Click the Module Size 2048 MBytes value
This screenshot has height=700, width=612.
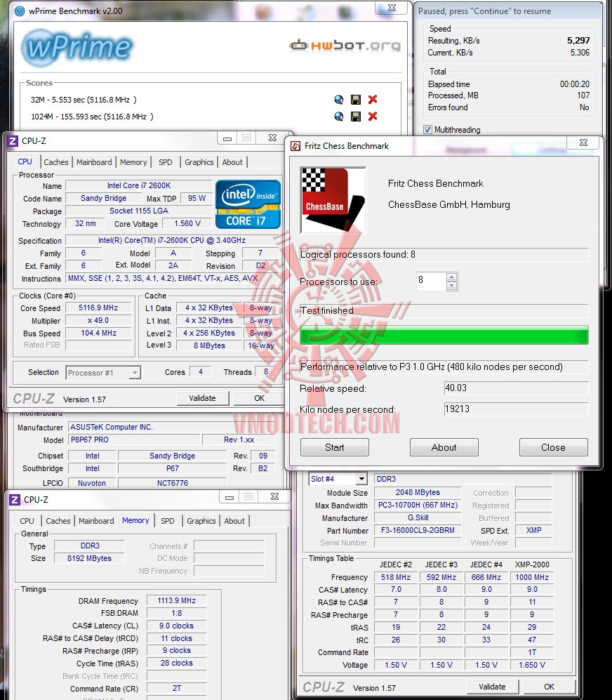[x=418, y=492]
